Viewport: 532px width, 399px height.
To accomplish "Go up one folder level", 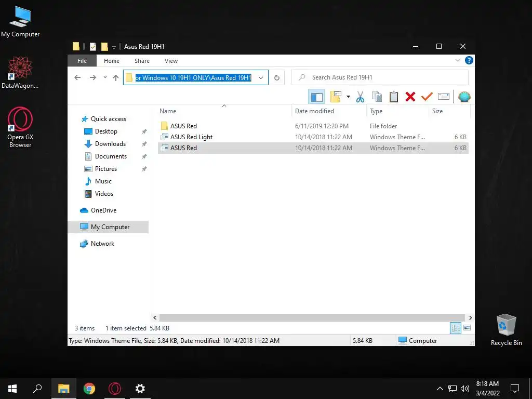I will tap(116, 78).
